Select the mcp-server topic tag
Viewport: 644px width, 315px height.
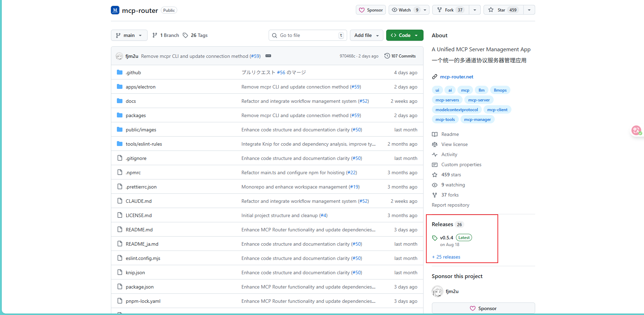pyautogui.click(x=479, y=100)
